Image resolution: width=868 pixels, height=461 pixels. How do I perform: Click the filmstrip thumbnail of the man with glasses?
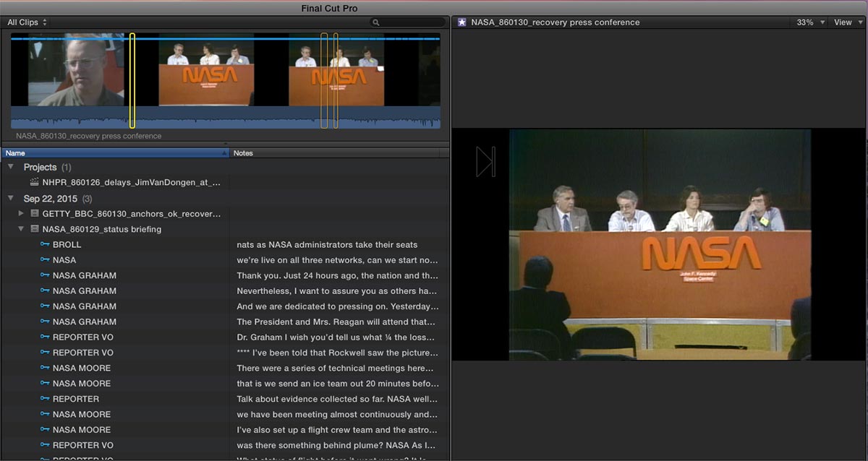[x=77, y=73]
